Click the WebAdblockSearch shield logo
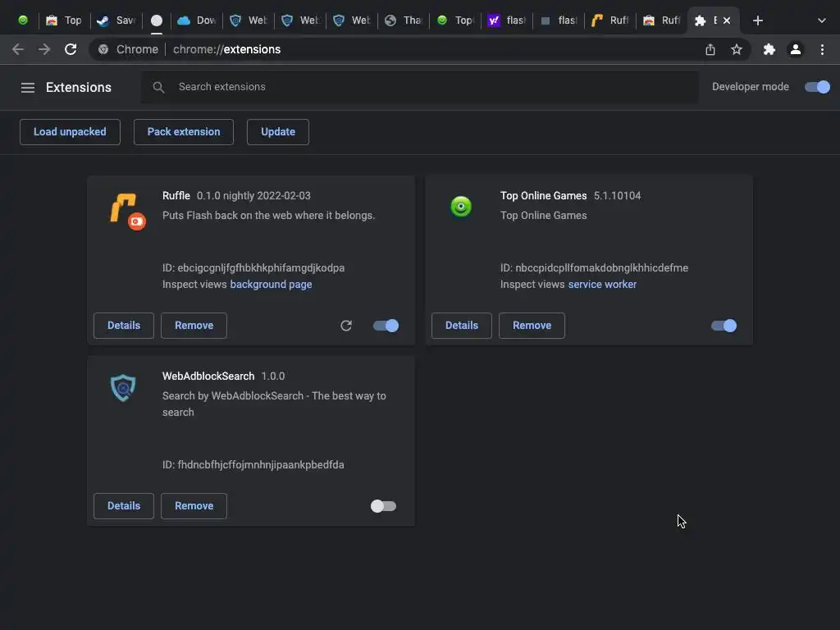This screenshot has height=630, width=840. click(123, 387)
